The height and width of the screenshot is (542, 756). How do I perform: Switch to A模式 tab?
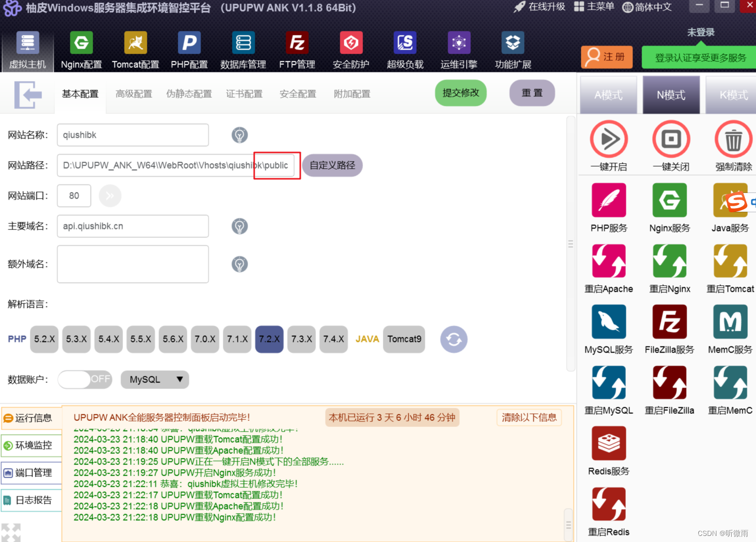[x=609, y=95]
